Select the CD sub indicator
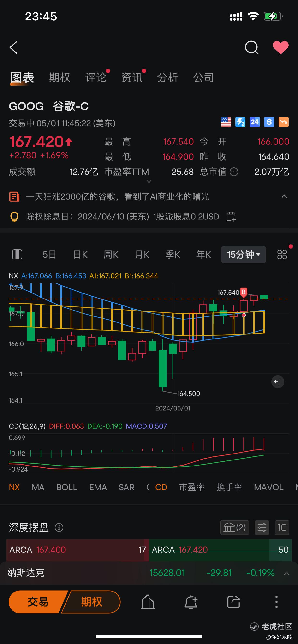298x644 pixels. (x=161, y=487)
